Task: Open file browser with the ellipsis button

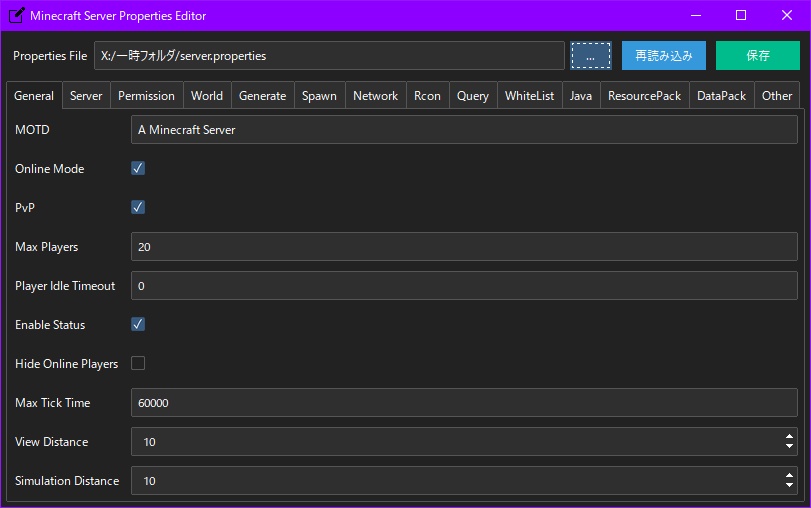Action: tap(591, 55)
